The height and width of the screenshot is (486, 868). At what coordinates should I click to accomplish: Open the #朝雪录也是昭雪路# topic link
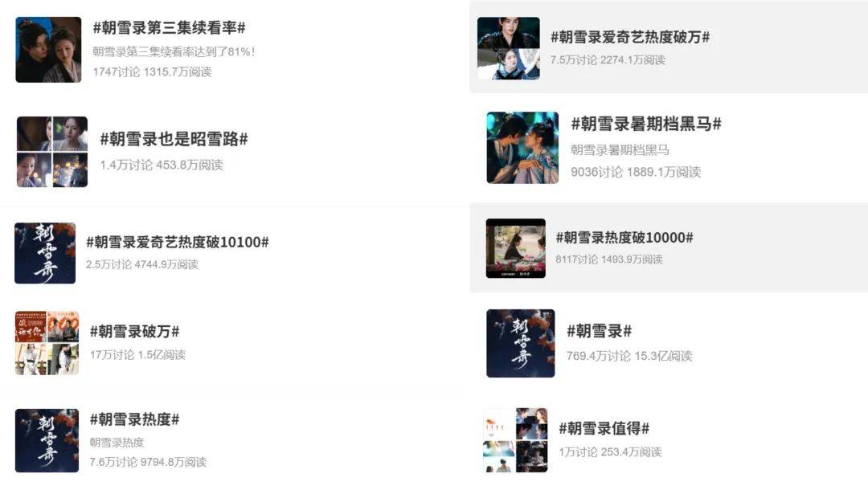coord(174,139)
